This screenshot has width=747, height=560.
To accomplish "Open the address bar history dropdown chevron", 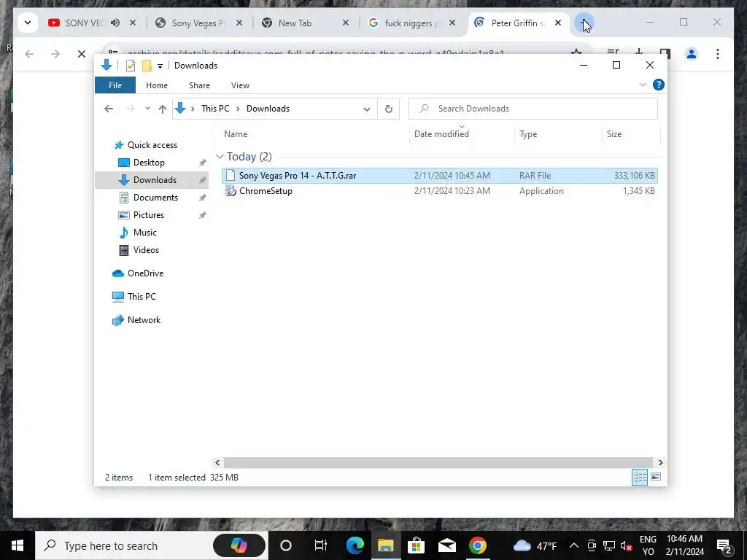I will pyautogui.click(x=367, y=109).
